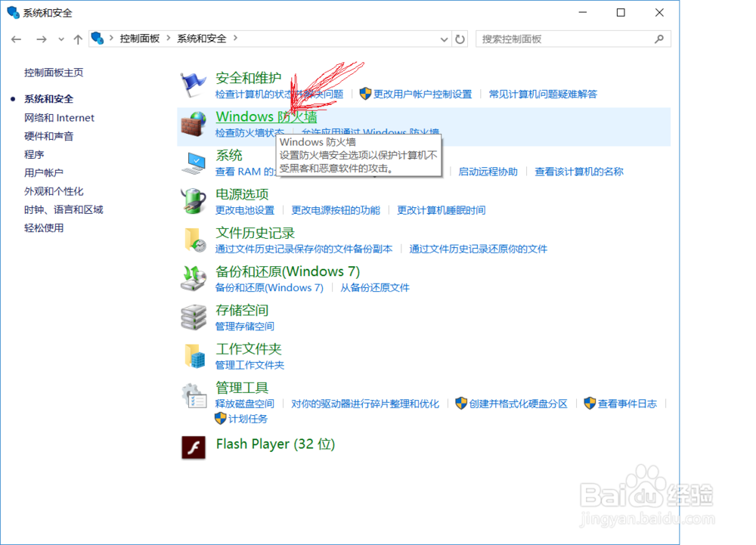Go up one level arrow
Image resolution: width=756 pixels, height=545 pixels.
[78, 39]
